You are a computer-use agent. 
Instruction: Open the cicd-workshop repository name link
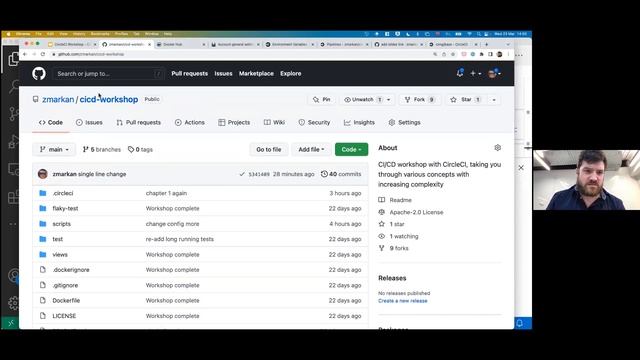[x=109, y=99]
